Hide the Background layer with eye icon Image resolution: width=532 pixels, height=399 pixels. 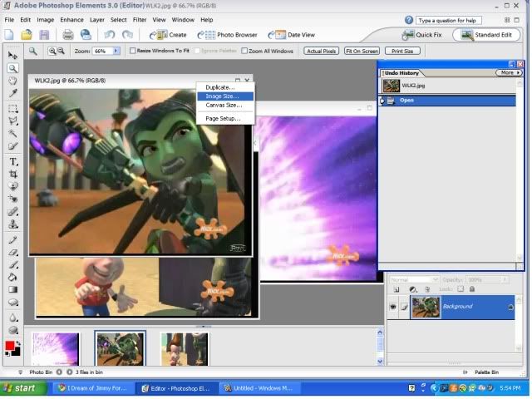point(393,307)
